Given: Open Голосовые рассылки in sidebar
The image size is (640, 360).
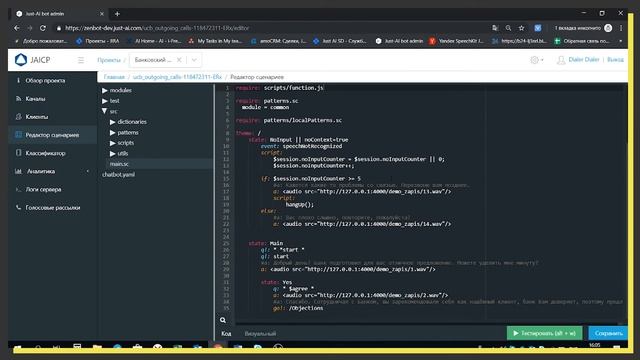Looking at the screenshot, I should [x=53, y=208].
